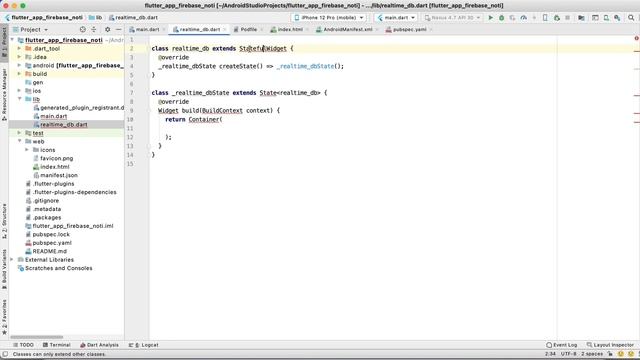Toggle tool window bars icon at bottom-left corner
Image resolution: width=640 pixels, height=360 pixels.
(x=5, y=354)
